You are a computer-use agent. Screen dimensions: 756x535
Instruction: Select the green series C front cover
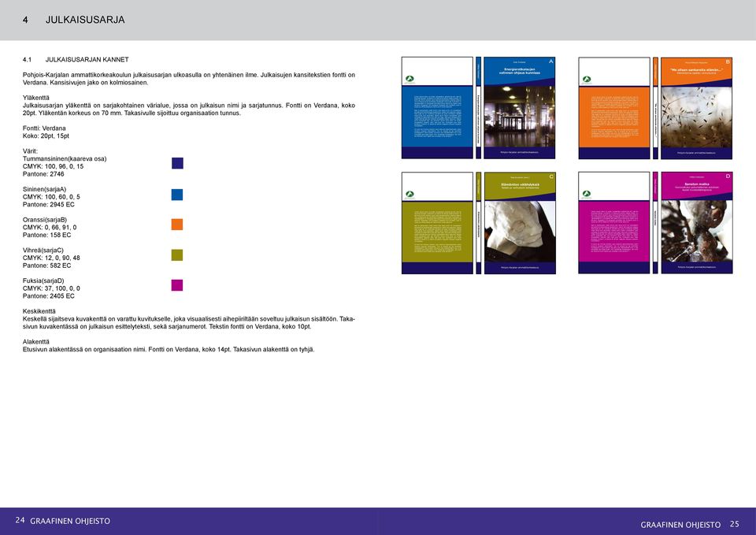pos(520,223)
